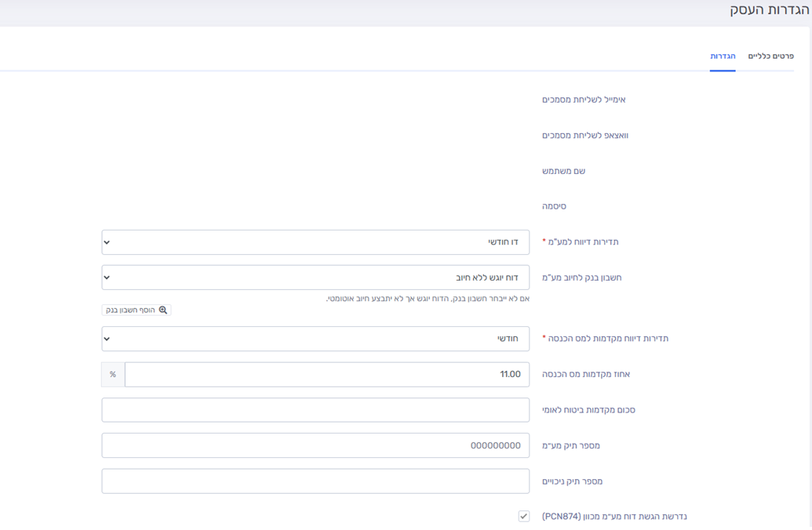
Task: Open the תדירות דיווח למע"מ dropdown
Action: pyautogui.click(x=315, y=242)
